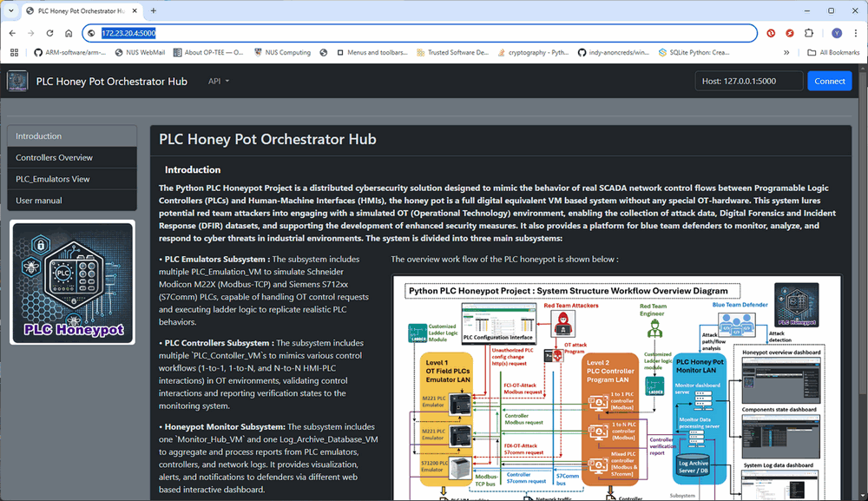
Task: Show more bookmarks via double chevron
Action: [786, 53]
